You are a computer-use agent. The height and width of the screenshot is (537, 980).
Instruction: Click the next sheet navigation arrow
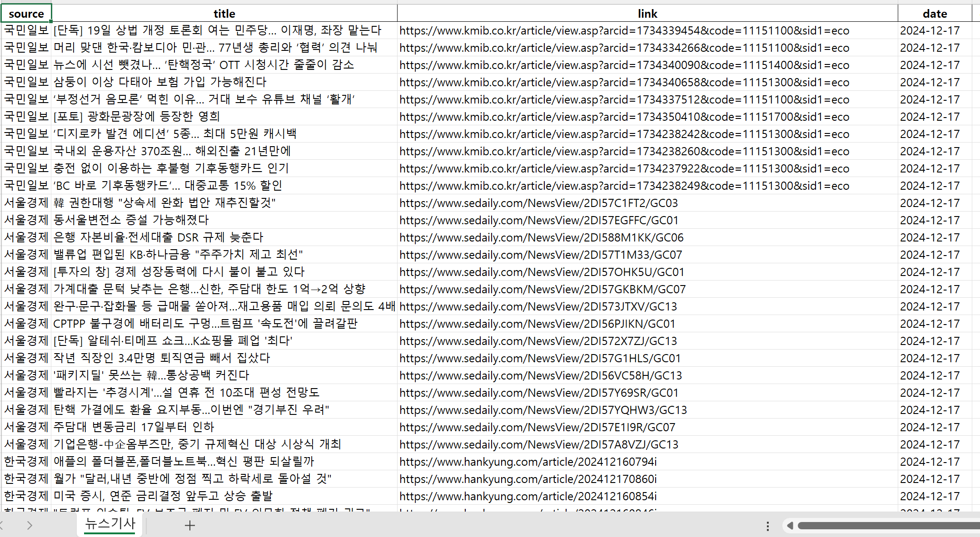(x=30, y=525)
